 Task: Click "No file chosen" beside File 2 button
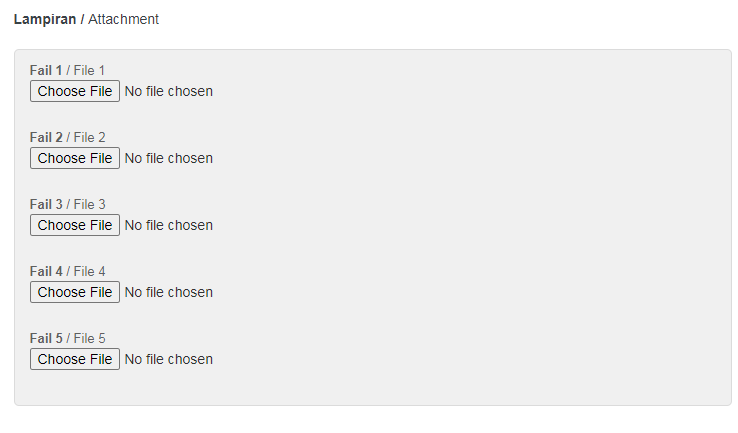[x=168, y=158]
